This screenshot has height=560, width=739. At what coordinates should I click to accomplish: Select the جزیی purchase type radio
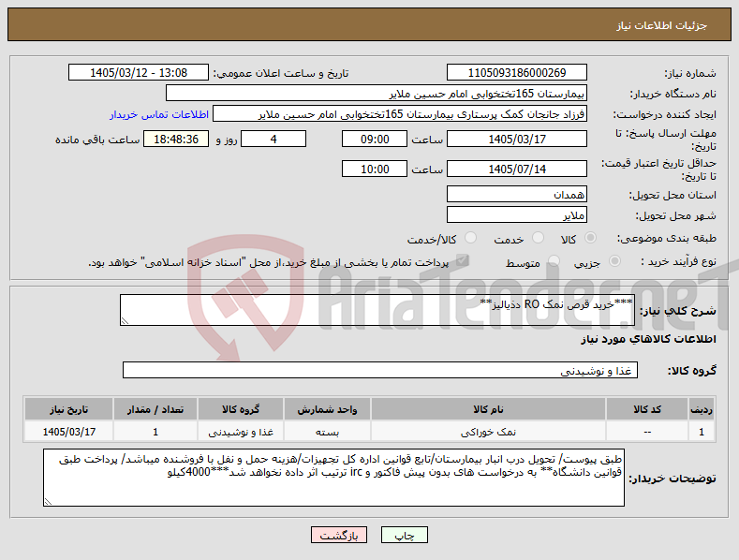coord(614,261)
